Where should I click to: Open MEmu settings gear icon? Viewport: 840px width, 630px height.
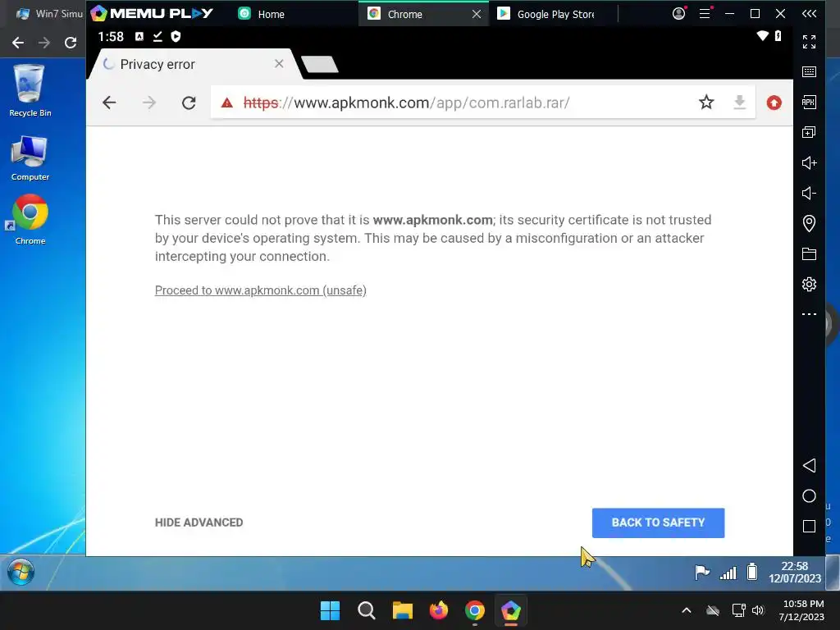coord(809,284)
